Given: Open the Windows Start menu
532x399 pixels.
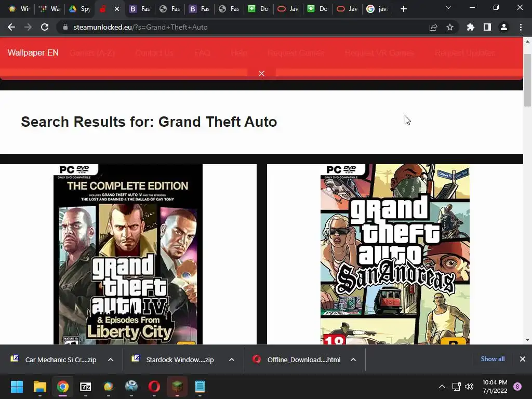Looking at the screenshot, I should coord(17,387).
